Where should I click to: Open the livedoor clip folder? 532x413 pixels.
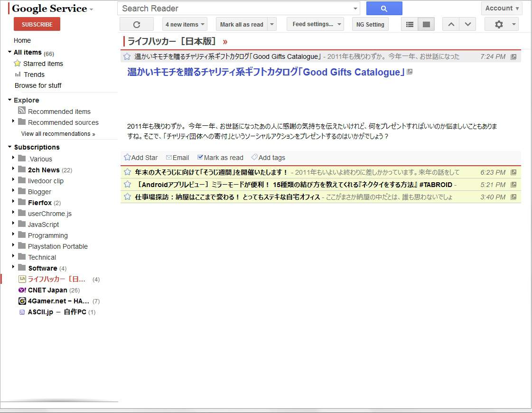click(41, 181)
